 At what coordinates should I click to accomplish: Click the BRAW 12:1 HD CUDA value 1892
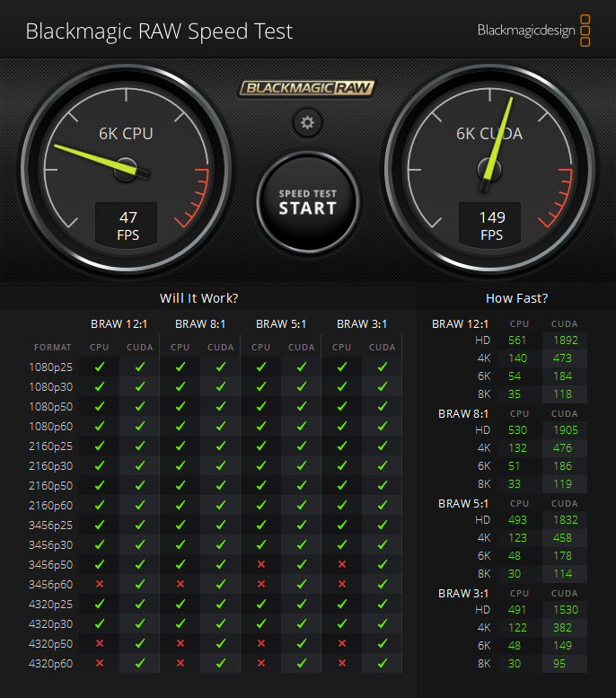[x=565, y=340]
